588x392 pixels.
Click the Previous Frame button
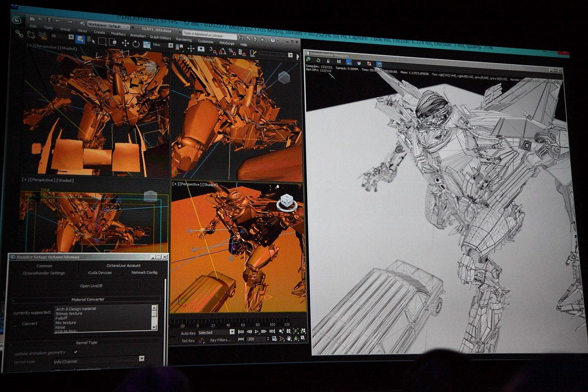point(249,332)
